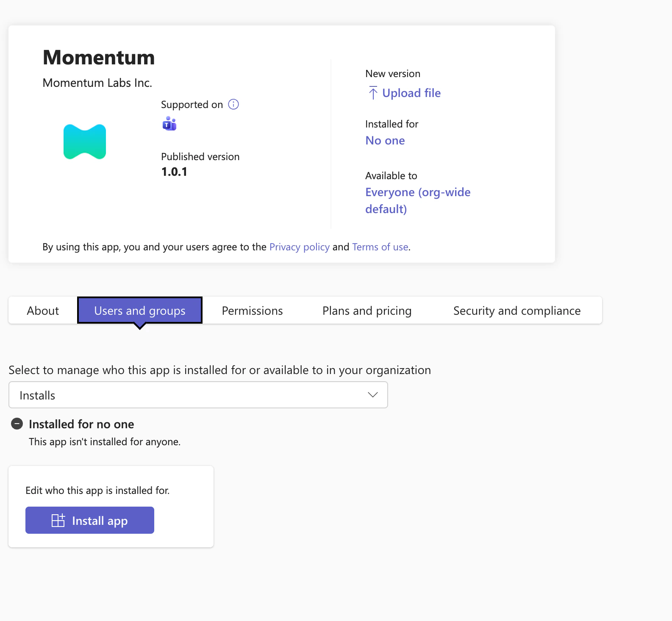The width and height of the screenshot is (672, 621).
Task: Open the No one installed-for link
Action: click(385, 140)
